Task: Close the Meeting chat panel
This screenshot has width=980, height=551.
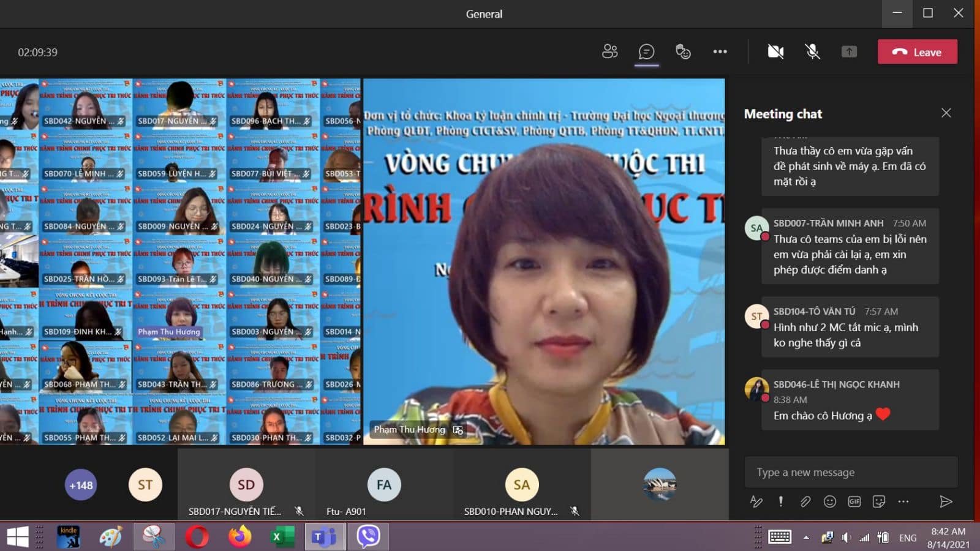Action: [x=946, y=113]
